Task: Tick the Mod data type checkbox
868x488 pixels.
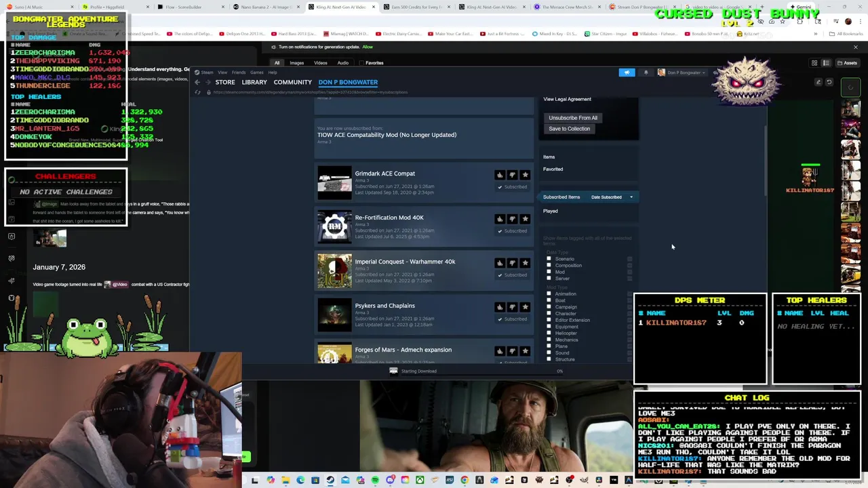Action: (549, 272)
